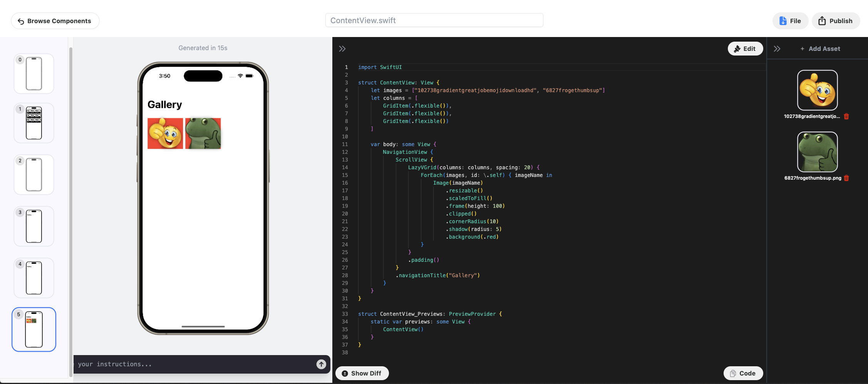Go back to Browse Components

pos(55,21)
